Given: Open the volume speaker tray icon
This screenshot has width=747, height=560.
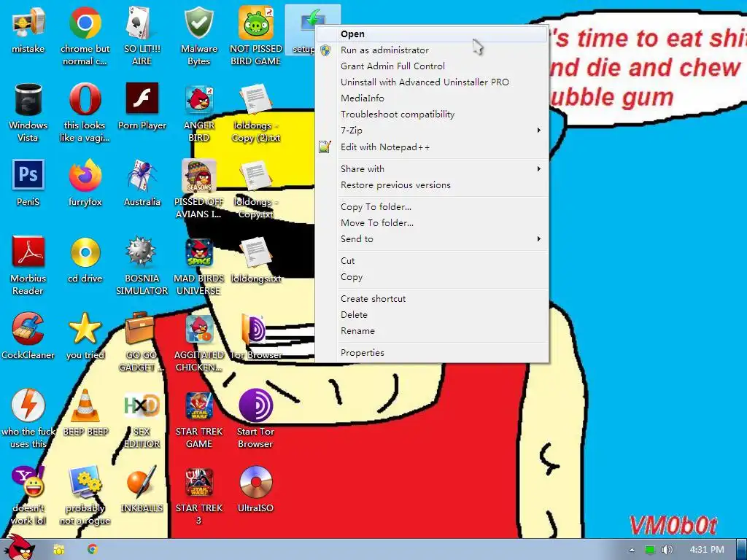Looking at the screenshot, I should (667, 550).
